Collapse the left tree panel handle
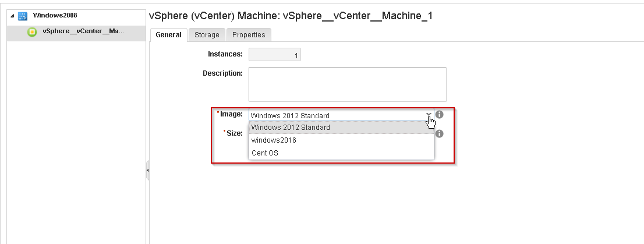Image resolution: width=644 pixels, height=244 pixels. pyautogui.click(x=147, y=171)
